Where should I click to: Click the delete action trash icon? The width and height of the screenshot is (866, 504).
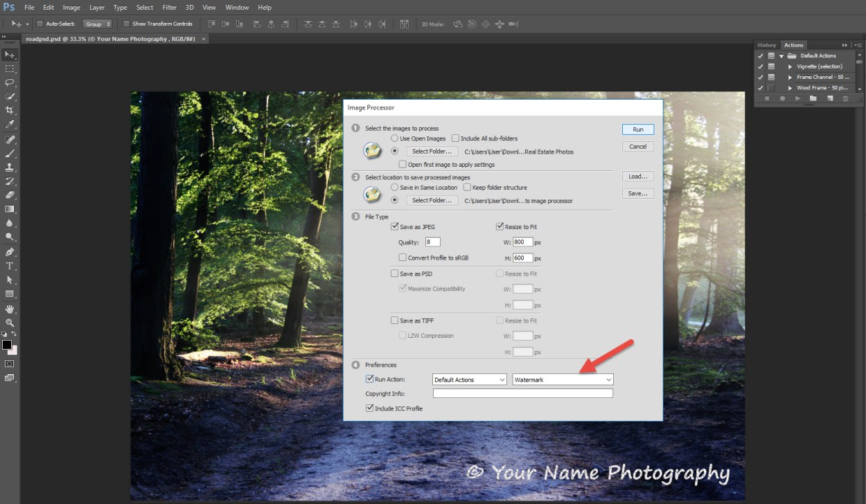[x=845, y=99]
